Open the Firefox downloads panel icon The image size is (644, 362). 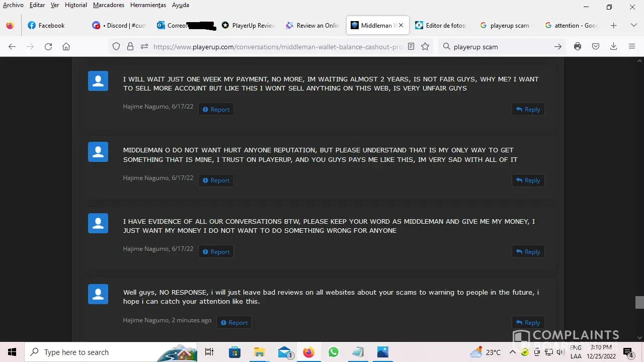[613, 47]
